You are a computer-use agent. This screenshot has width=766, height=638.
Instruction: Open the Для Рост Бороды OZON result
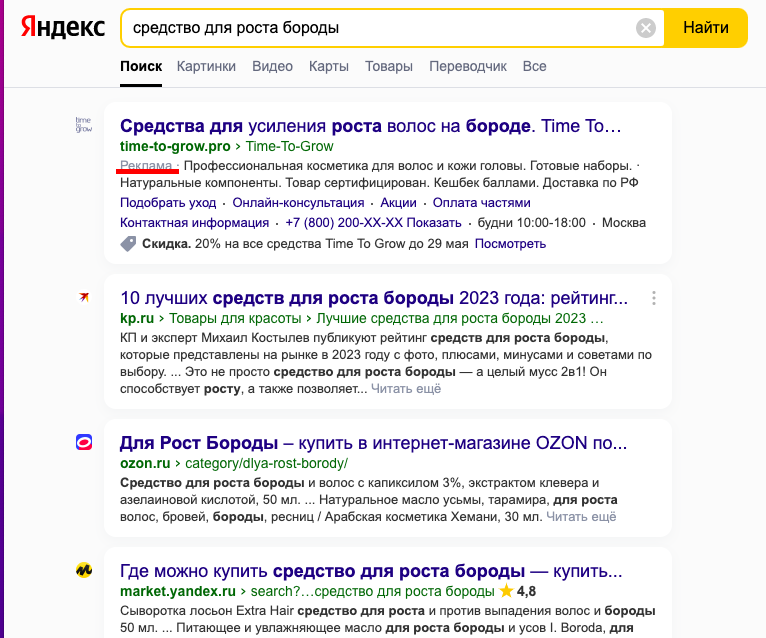click(373, 443)
